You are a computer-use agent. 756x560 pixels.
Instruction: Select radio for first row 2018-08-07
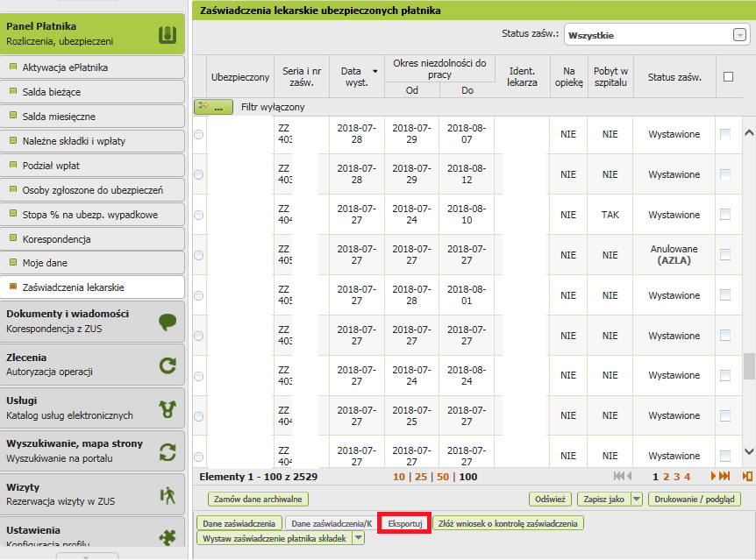point(198,134)
